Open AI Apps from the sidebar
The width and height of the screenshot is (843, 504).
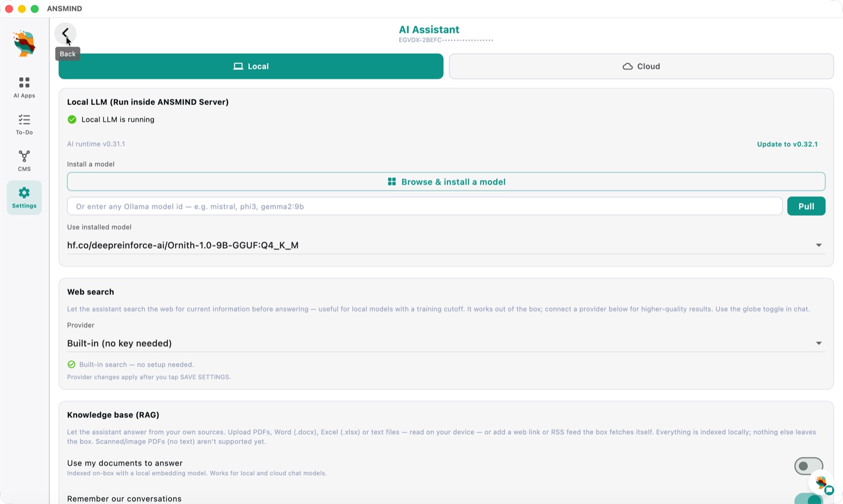tap(24, 87)
